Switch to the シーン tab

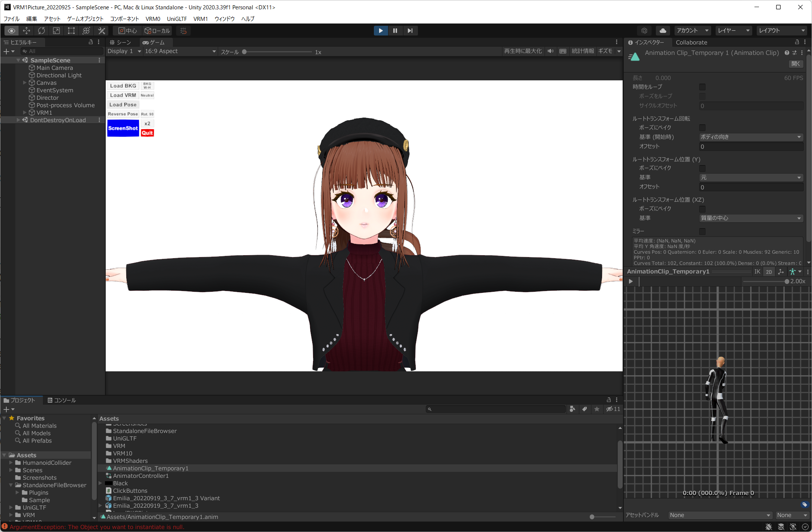pos(120,42)
